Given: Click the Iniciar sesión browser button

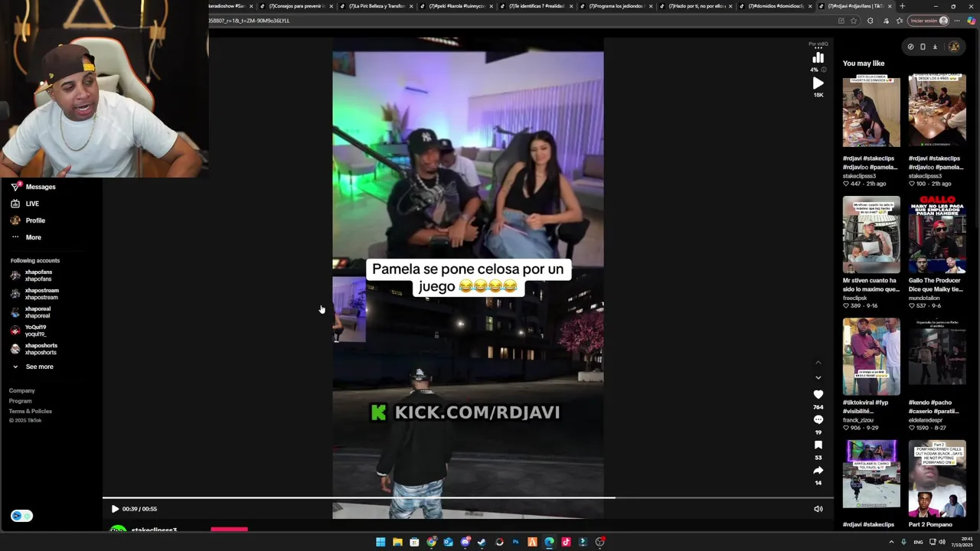Looking at the screenshot, I should click(929, 21).
